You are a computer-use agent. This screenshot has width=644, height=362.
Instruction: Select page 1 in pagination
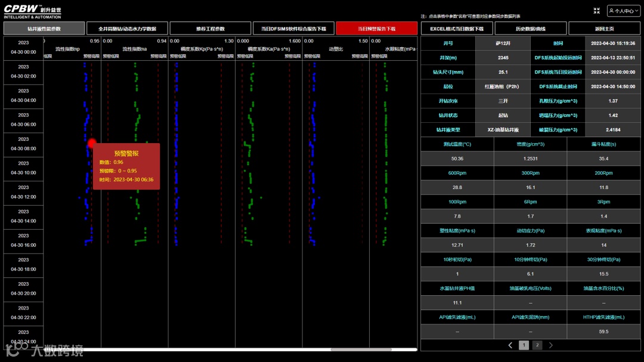[524, 345]
